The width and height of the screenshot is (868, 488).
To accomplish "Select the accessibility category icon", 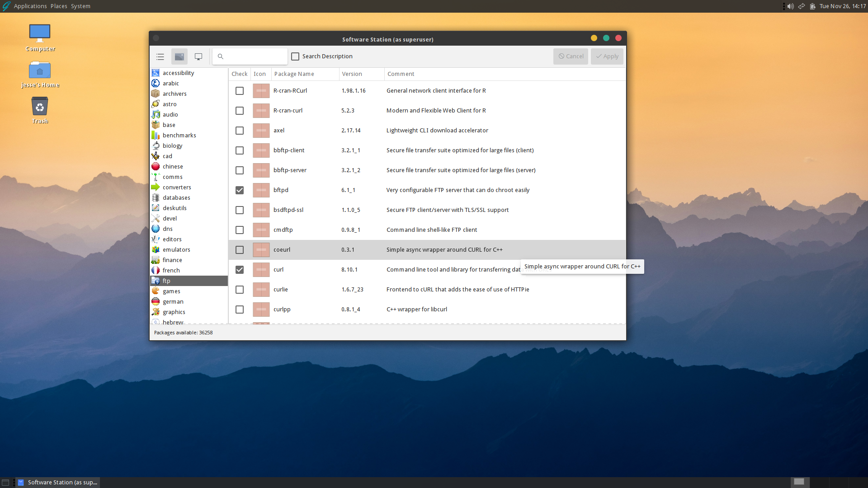I will click(156, 73).
